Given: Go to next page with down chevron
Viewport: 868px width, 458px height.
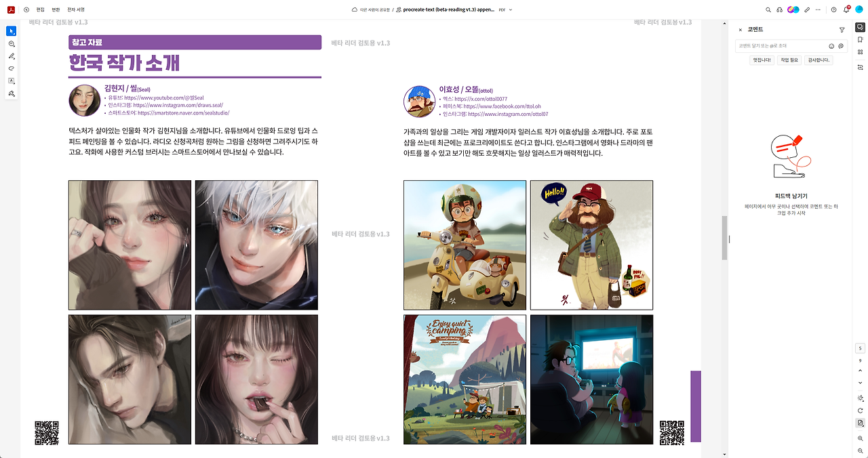Looking at the screenshot, I should click(x=860, y=381).
